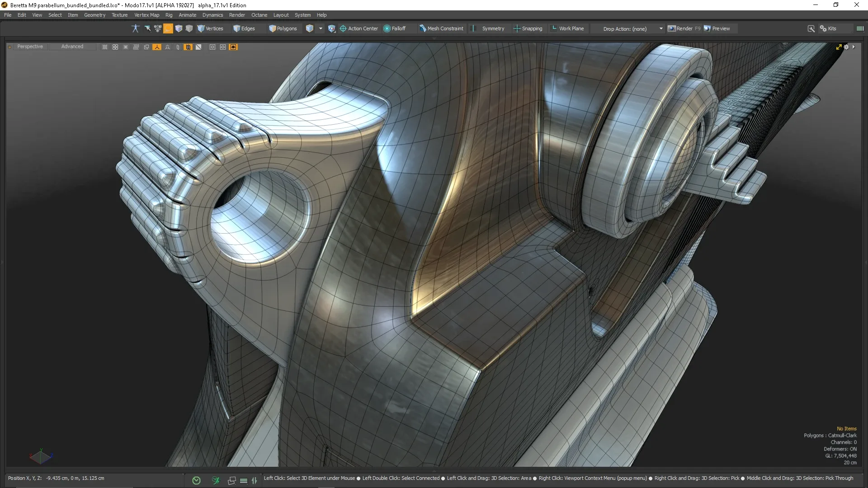Image resolution: width=868 pixels, height=488 pixels.
Task: Click the half-circle viewport icon
Action: pos(178,47)
